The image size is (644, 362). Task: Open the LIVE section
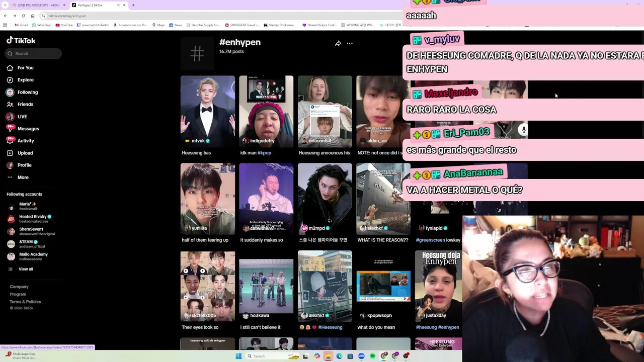(17, 117)
